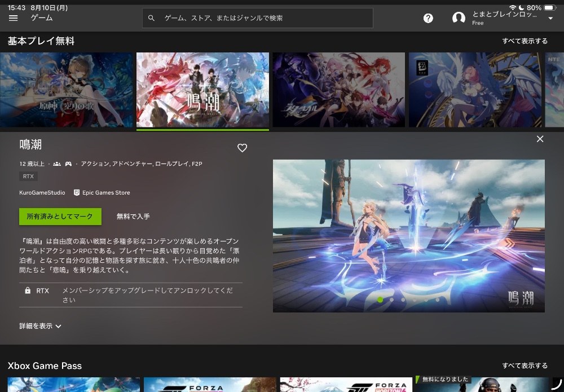Select the Honkai Star Rail thumbnail
Screen dimensions: 564x392
coord(339,90)
